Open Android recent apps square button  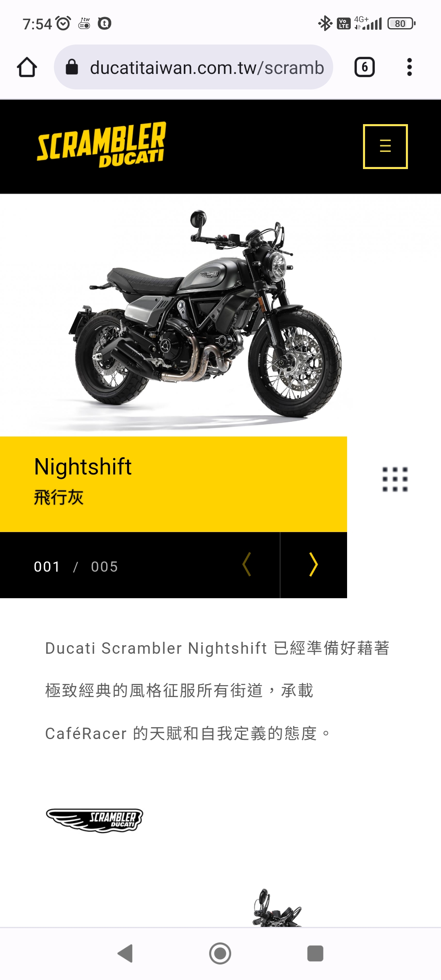[315, 953]
